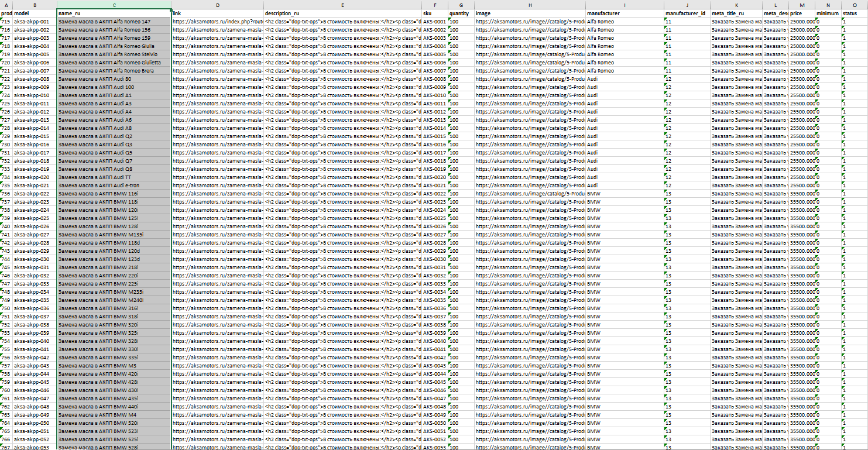Select highlighted column C header

click(x=114, y=5)
